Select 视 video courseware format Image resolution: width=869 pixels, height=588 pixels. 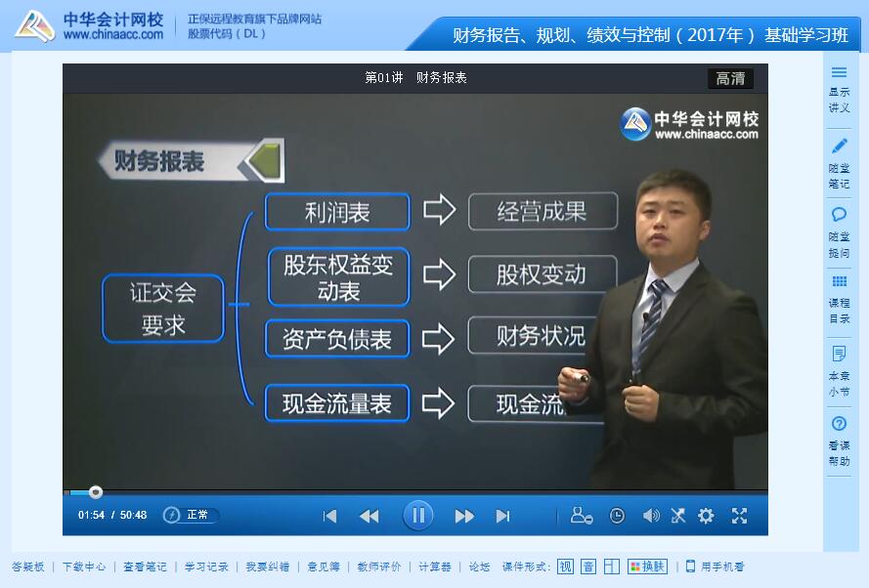point(565,567)
